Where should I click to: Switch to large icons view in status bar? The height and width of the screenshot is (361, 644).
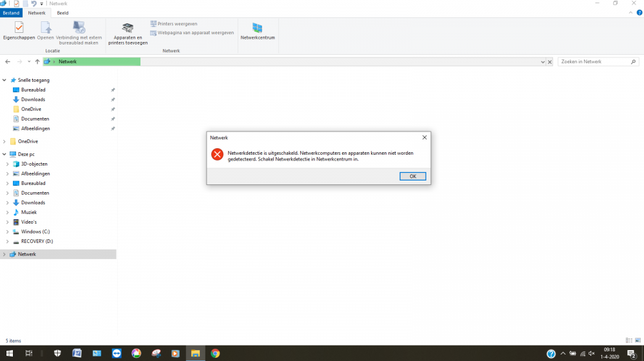click(638, 340)
